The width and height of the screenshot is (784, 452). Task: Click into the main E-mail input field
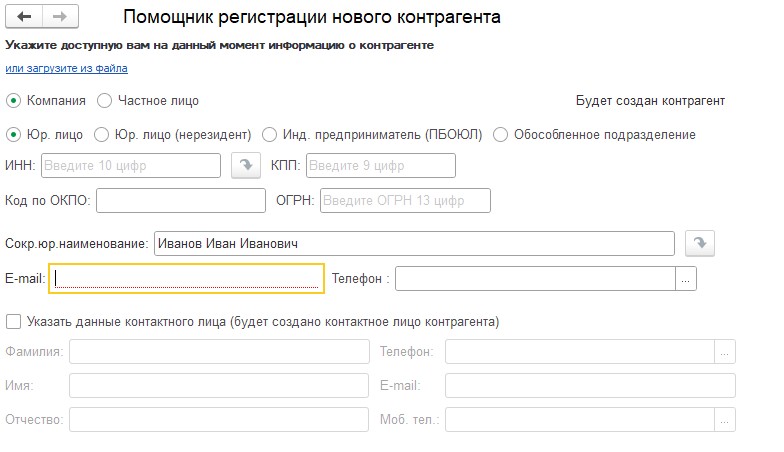pos(186,278)
